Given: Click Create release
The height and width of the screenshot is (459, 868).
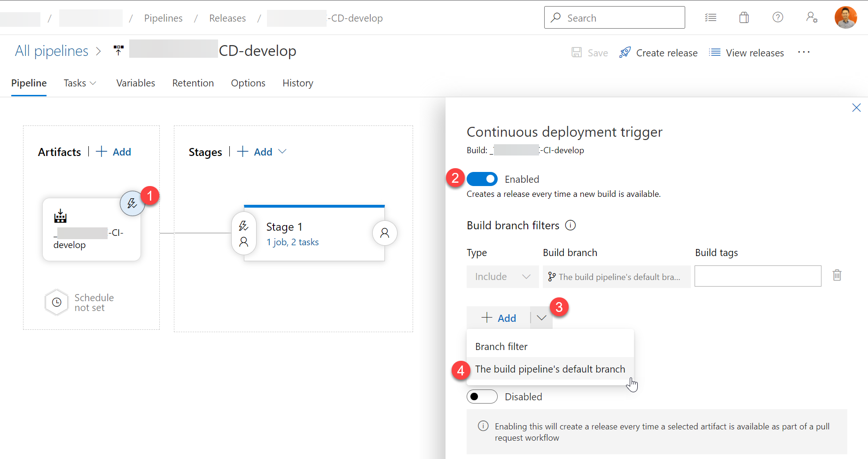Looking at the screenshot, I should (x=658, y=53).
